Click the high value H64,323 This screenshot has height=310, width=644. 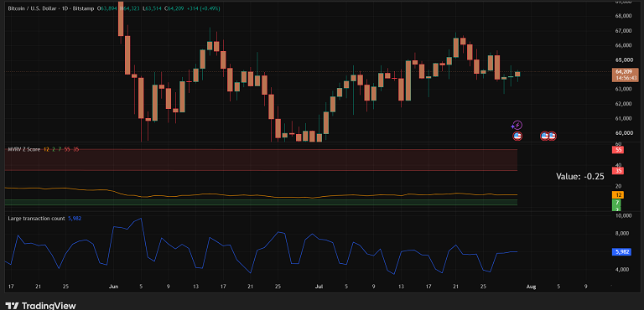129,8
